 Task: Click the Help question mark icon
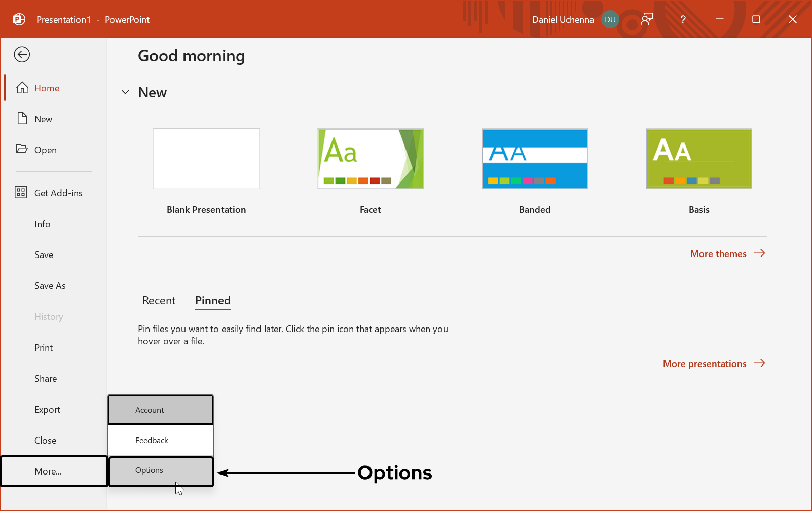tap(683, 20)
